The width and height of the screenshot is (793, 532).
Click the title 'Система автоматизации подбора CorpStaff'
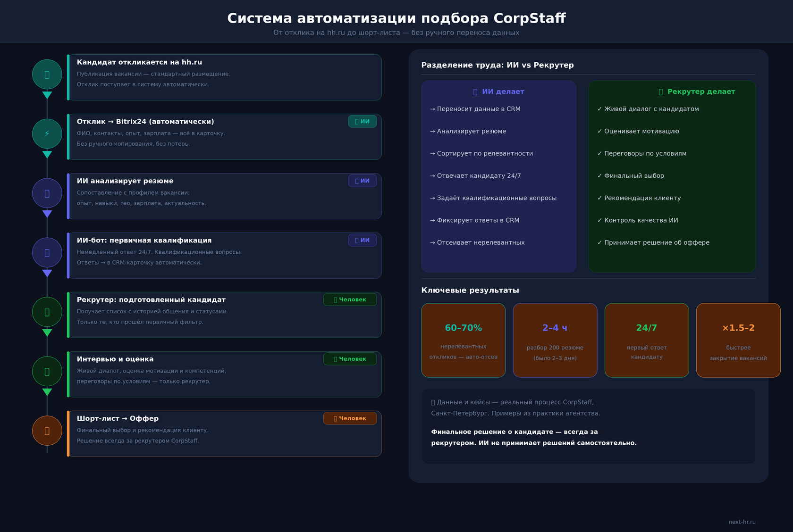tap(396, 18)
